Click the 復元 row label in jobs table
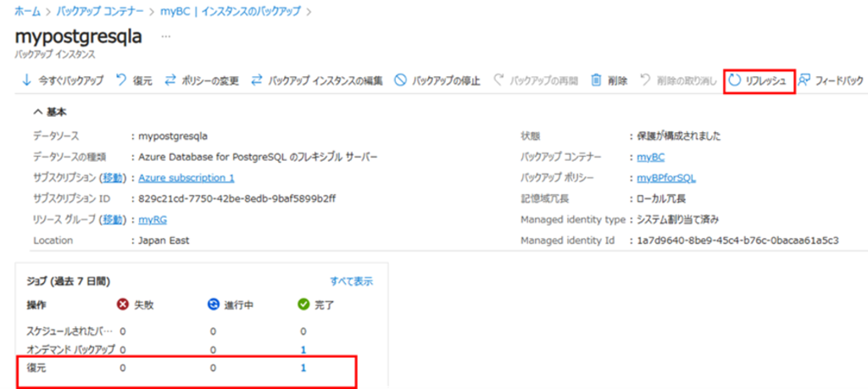 [36, 368]
